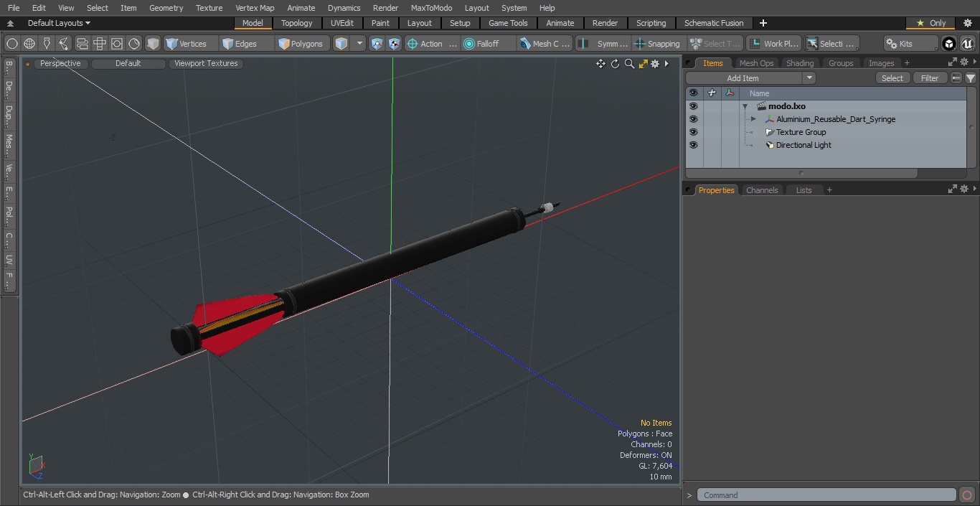Toggle the Only star button
980x506 pixels.
931,23
